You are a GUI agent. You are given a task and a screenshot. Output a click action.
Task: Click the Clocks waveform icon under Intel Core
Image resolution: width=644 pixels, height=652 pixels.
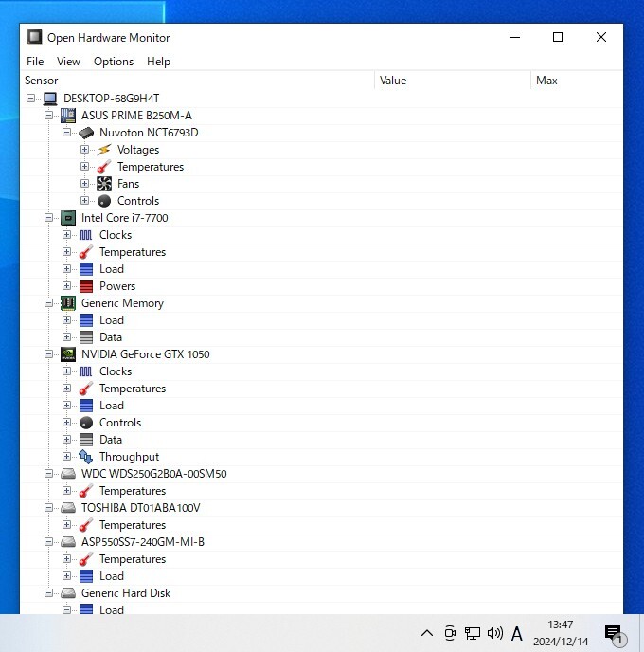point(86,235)
